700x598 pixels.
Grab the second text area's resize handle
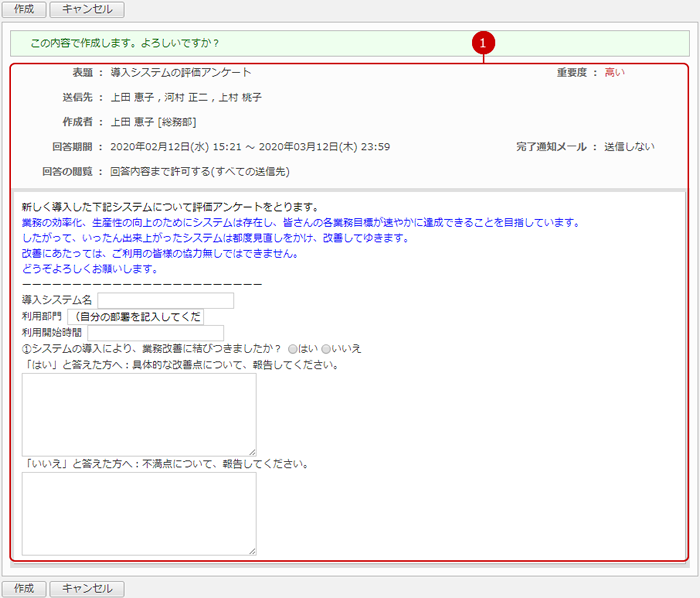[252, 550]
